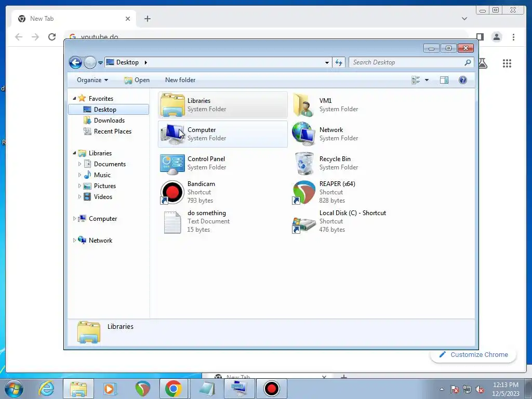Image resolution: width=532 pixels, height=399 pixels.
Task: Select the VM1 user folder icon
Action: (303, 105)
